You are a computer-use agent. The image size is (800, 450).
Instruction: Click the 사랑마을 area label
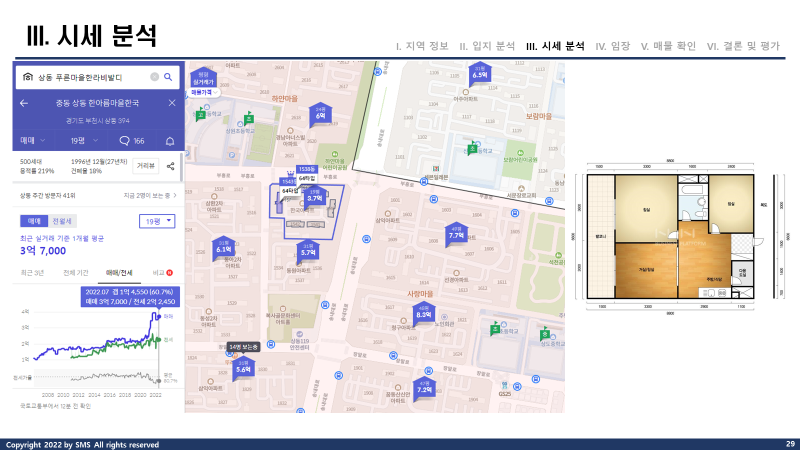click(420, 294)
